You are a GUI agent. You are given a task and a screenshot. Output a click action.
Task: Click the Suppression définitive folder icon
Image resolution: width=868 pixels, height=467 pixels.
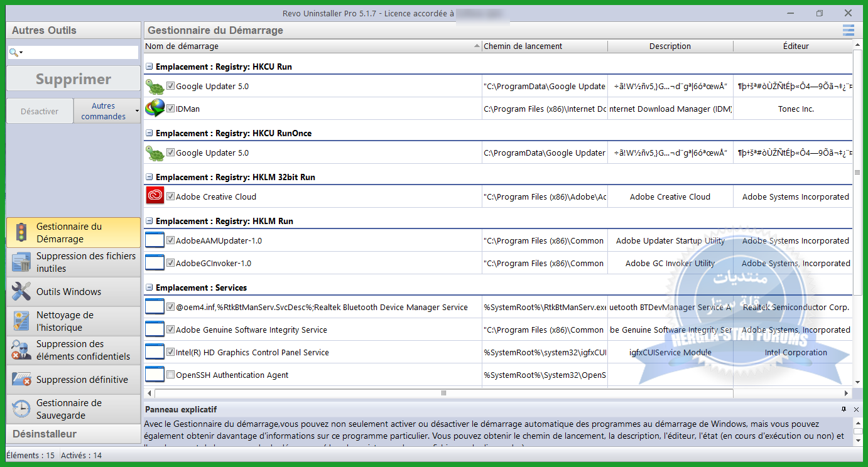point(21,380)
